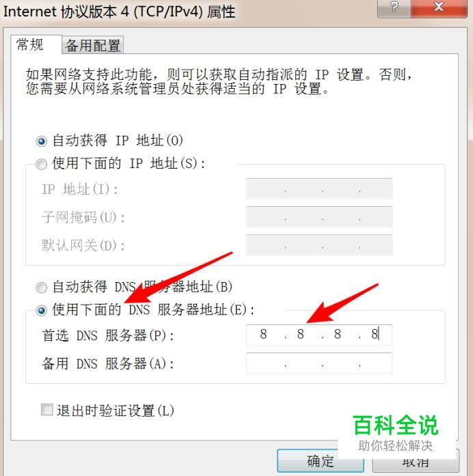Click the 子网掩码 address field
The width and height of the screenshot is (473, 476).
pyautogui.click(x=319, y=216)
